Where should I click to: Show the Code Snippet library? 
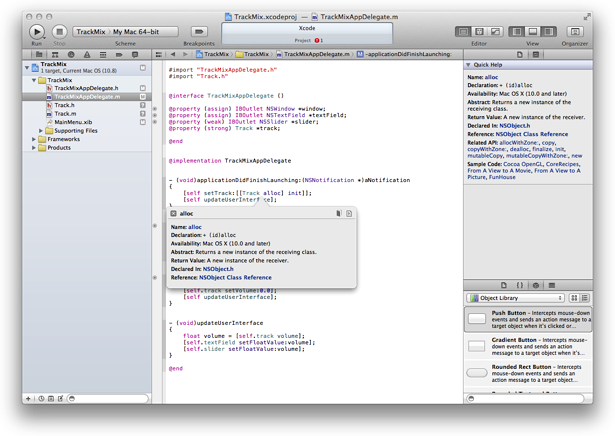pos(520,285)
